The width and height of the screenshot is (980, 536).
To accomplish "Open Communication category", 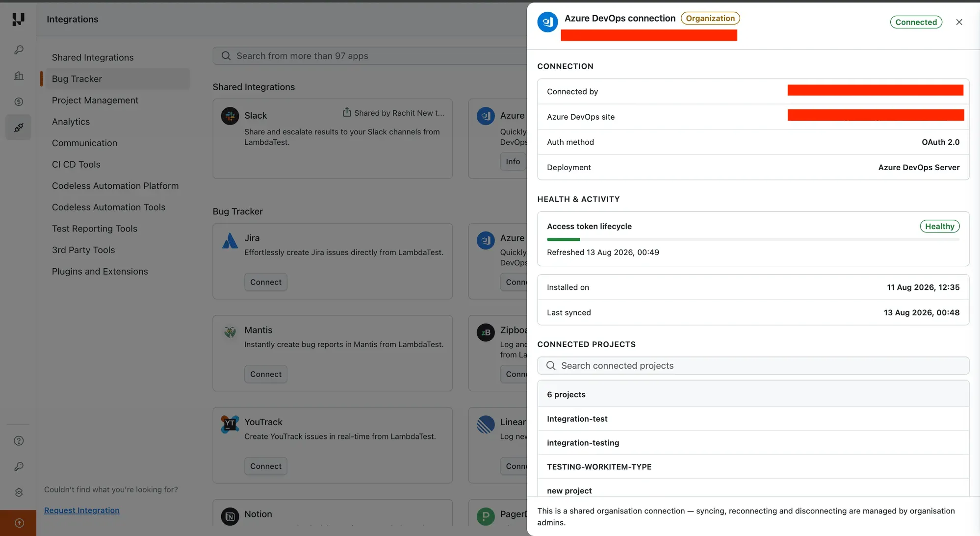I will (x=84, y=143).
